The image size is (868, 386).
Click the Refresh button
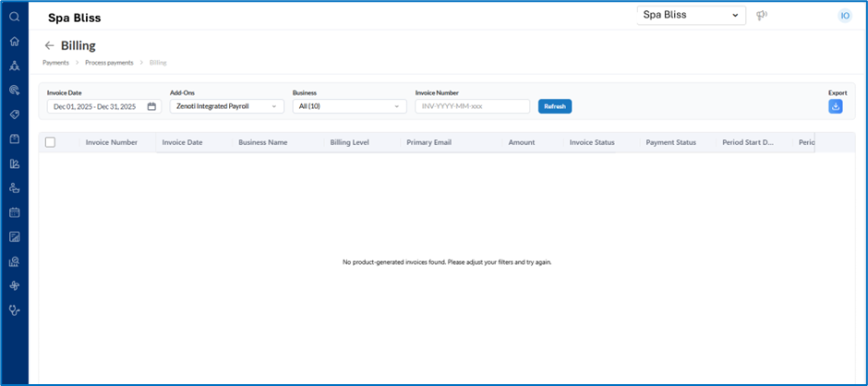coord(555,106)
